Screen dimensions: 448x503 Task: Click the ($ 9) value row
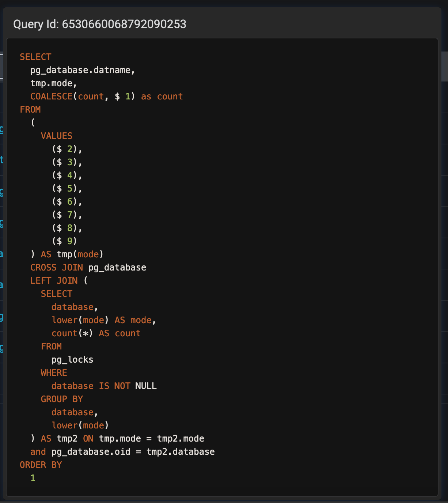[x=64, y=241]
